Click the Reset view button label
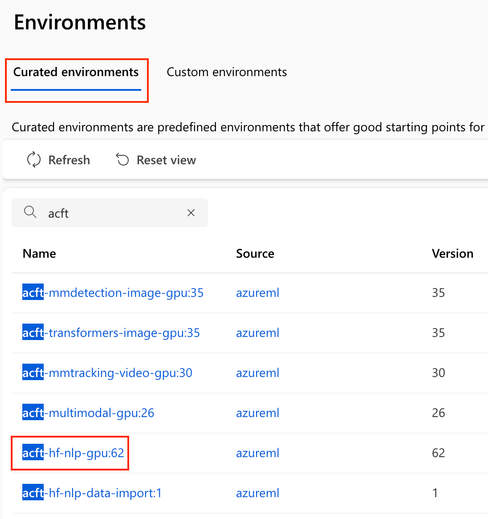The height and width of the screenshot is (519, 488). [166, 160]
